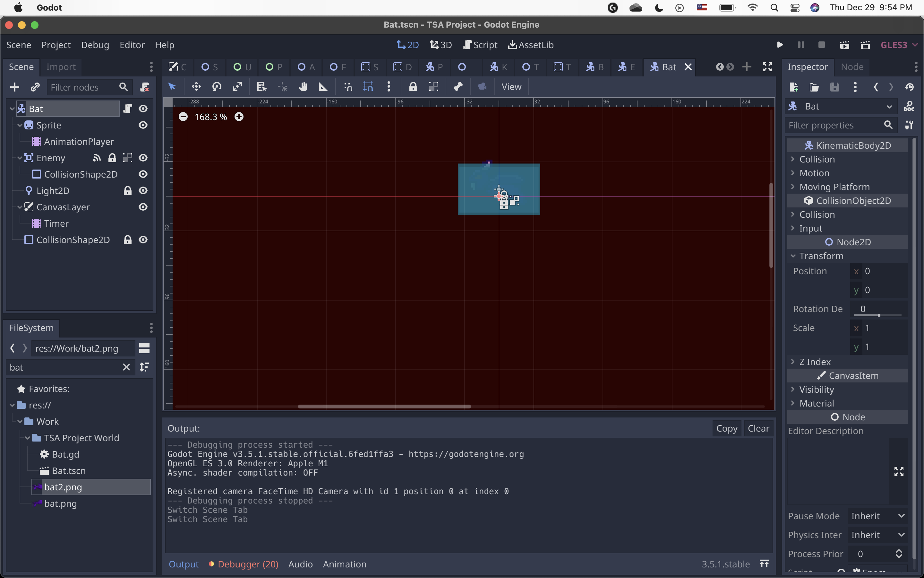Screen dimensions: 924x578
Task: Expand the bottom panel icon
Action: point(764,564)
